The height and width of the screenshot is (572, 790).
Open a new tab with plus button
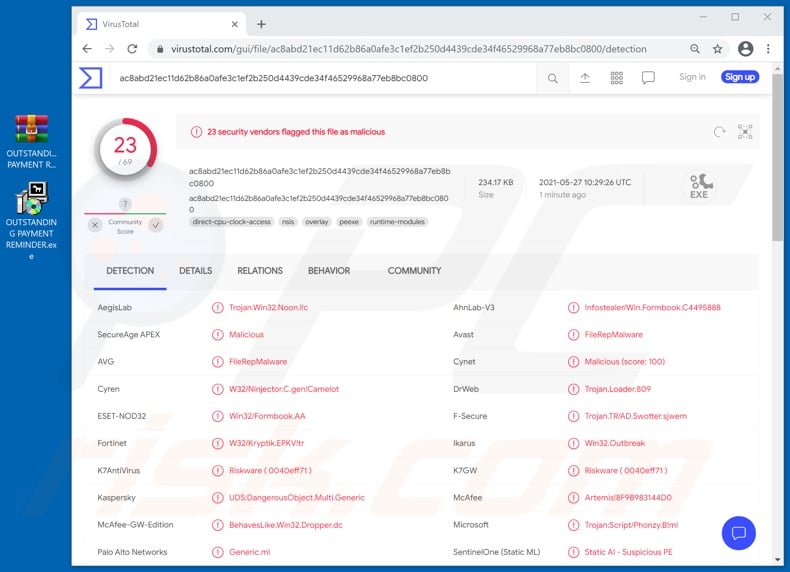pos(261,24)
